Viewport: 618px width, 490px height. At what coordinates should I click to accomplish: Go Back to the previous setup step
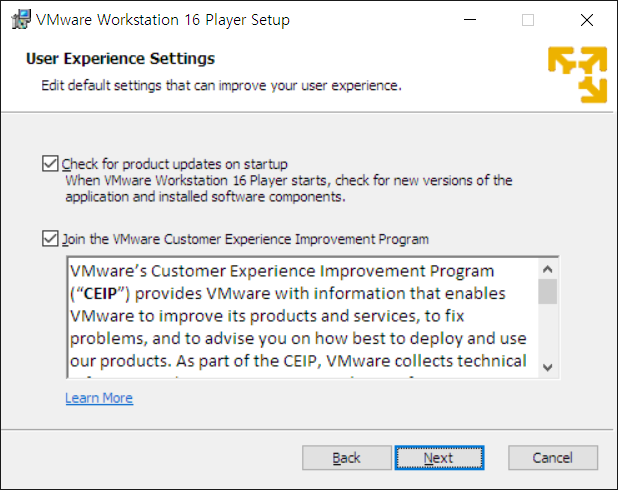point(346,458)
